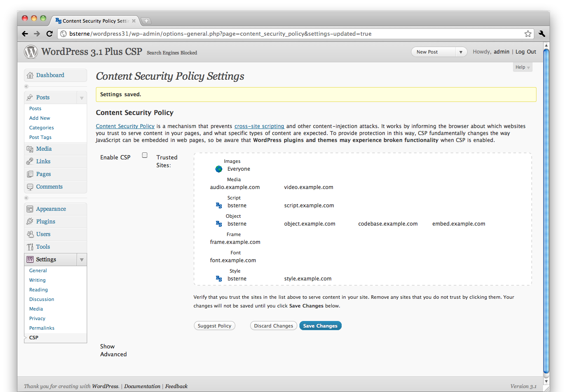Click the Comments speech bubble icon

30,187
